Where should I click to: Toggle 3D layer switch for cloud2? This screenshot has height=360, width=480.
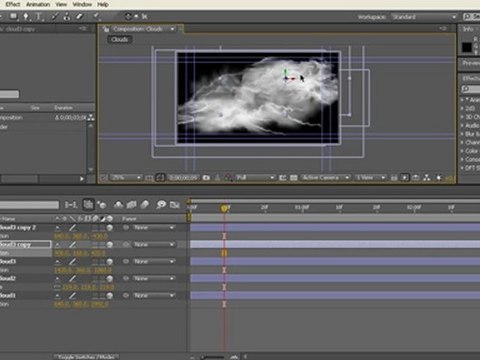110,279
